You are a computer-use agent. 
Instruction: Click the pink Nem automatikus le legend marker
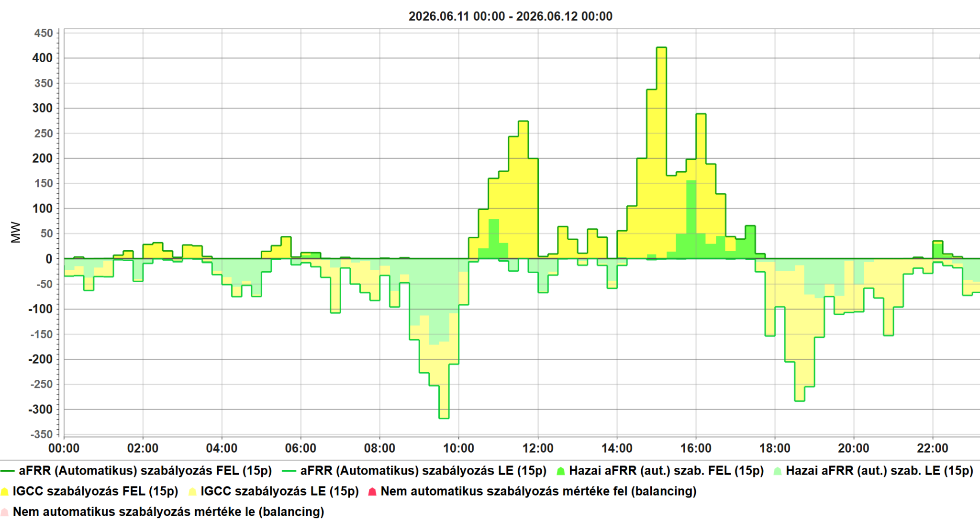(x=5, y=512)
